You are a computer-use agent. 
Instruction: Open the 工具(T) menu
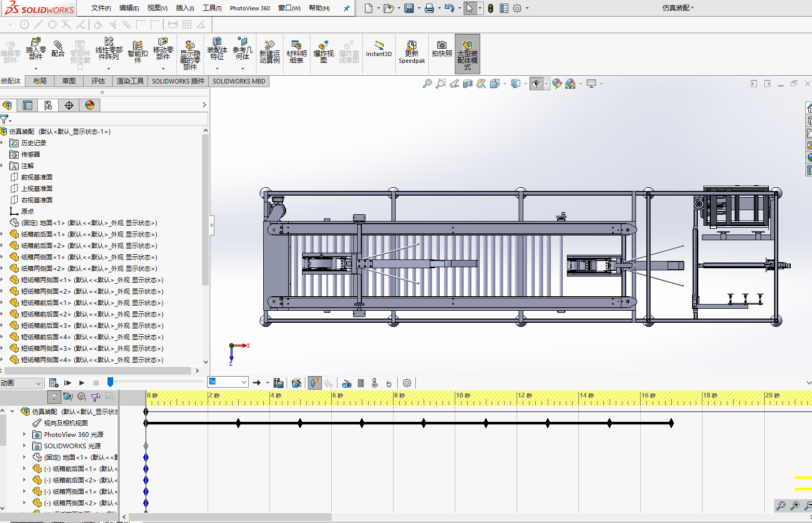coord(211,8)
